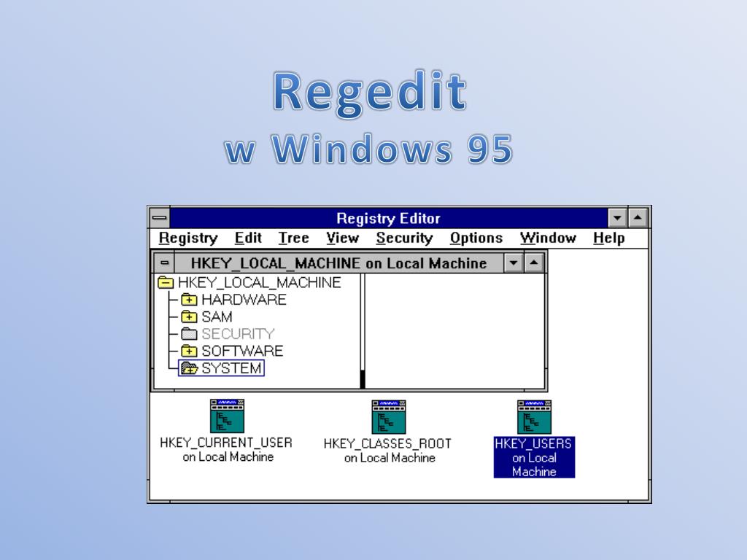Image resolution: width=747 pixels, height=560 pixels.
Task: Click the grayed SECURITY folder icon
Action: (189, 334)
